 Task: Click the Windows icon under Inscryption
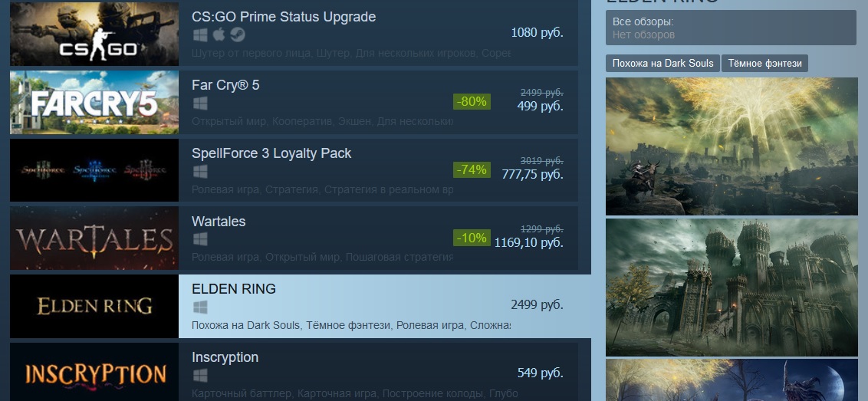point(200,376)
